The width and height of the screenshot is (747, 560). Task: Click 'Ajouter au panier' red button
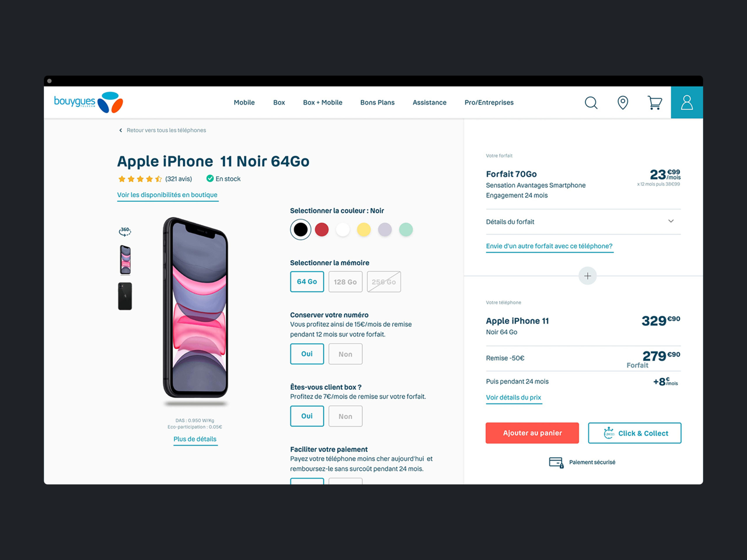tap(530, 432)
